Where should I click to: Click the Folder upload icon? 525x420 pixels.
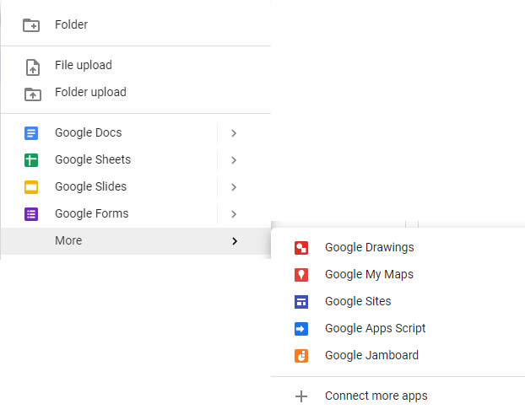tap(33, 94)
